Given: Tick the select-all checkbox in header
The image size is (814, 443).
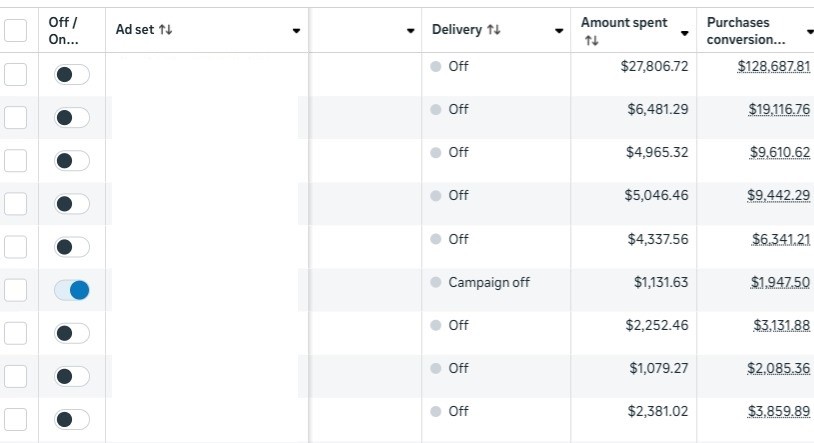Looking at the screenshot, I should coord(16,30).
